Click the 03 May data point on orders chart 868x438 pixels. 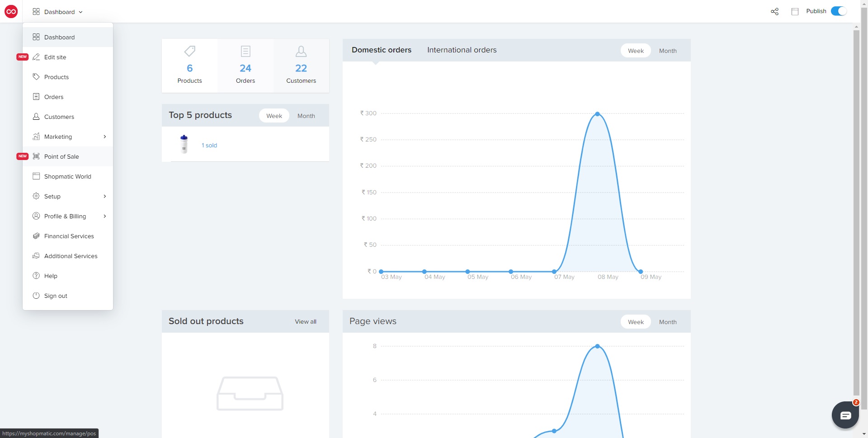click(381, 272)
